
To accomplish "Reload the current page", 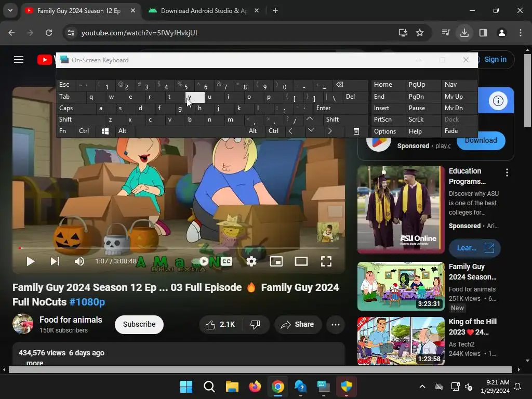I will tap(49, 33).
